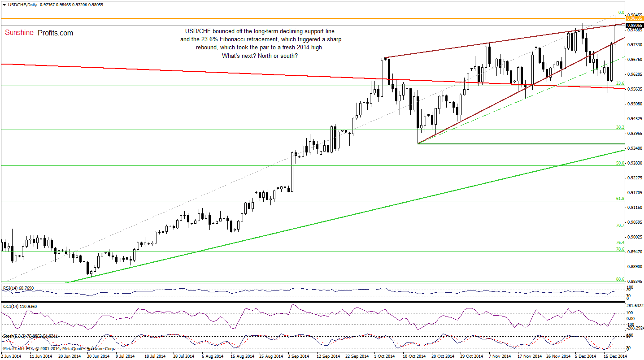
Task: Click the 0.92830 price axis label
Action: click(634, 163)
